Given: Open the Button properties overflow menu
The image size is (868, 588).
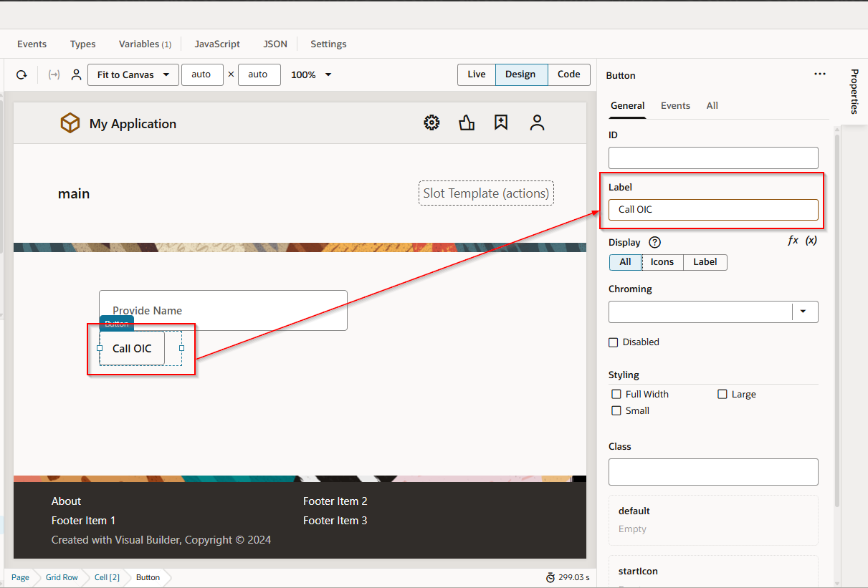Looking at the screenshot, I should pyautogui.click(x=820, y=74).
